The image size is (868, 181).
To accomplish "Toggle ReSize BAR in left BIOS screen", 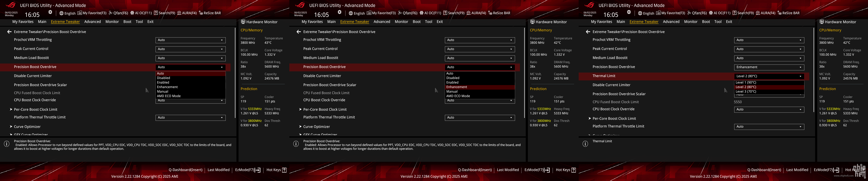I will pyautogui.click(x=210, y=13).
